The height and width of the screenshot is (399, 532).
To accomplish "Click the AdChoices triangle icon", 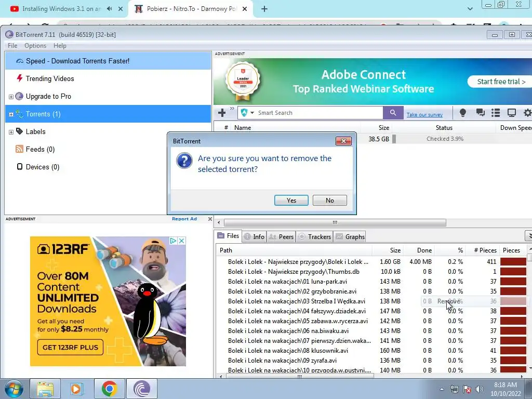I will 174,241.
